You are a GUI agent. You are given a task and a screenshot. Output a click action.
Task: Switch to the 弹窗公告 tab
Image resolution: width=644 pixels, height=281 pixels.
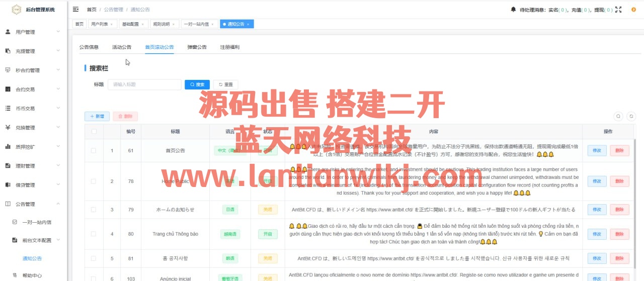click(197, 47)
